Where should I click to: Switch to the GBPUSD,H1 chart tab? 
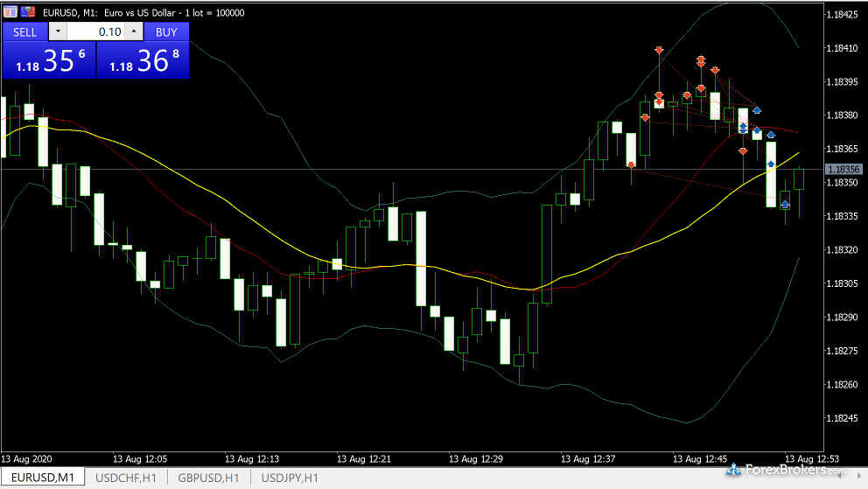pyautogui.click(x=208, y=478)
